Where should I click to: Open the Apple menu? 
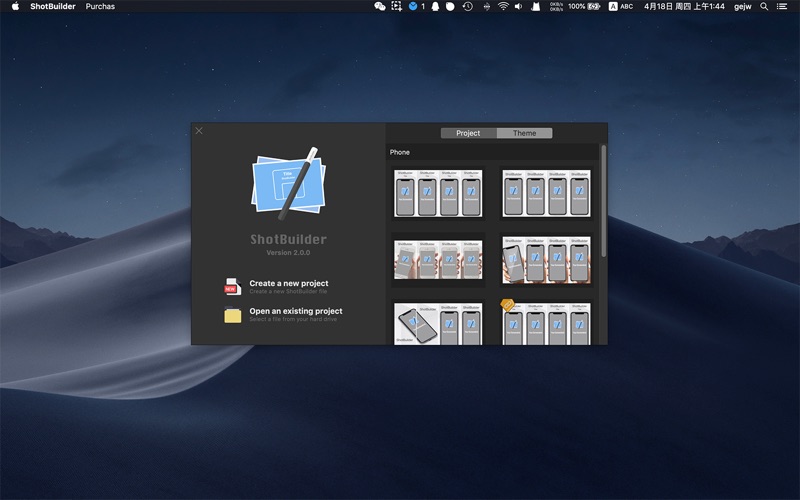point(15,6)
